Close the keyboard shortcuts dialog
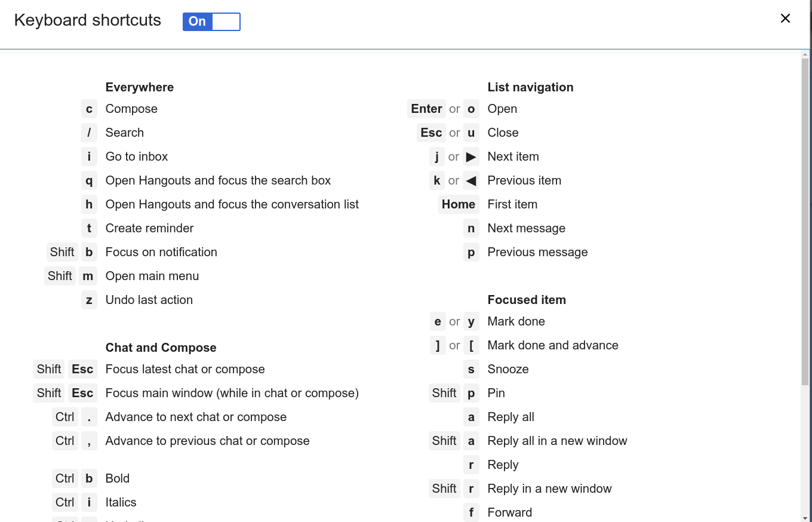The image size is (812, 522). click(785, 18)
